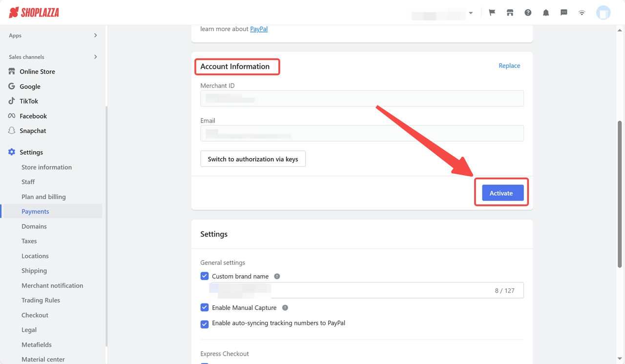The image size is (625, 364).
Task: Click the Activate button
Action: [x=503, y=193]
